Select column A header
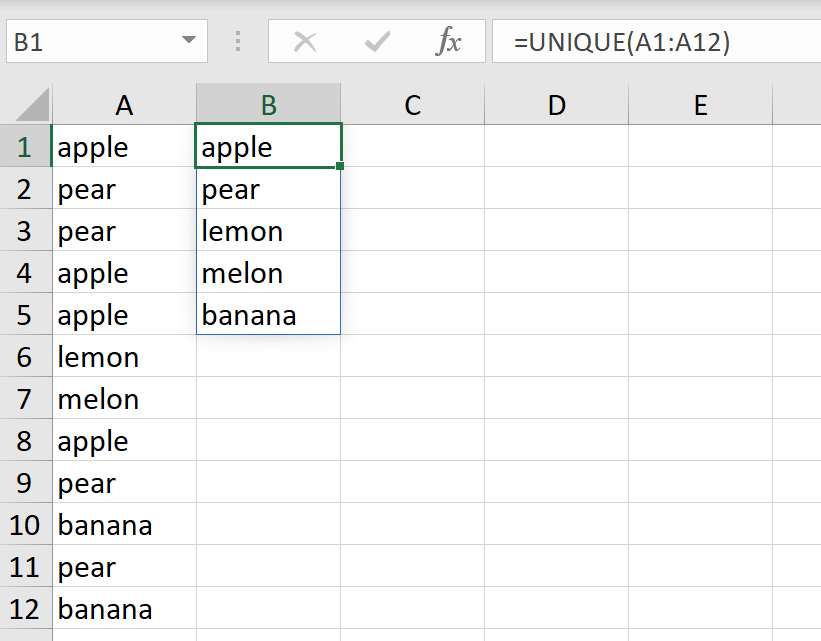This screenshot has height=641, width=821. (124, 104)
